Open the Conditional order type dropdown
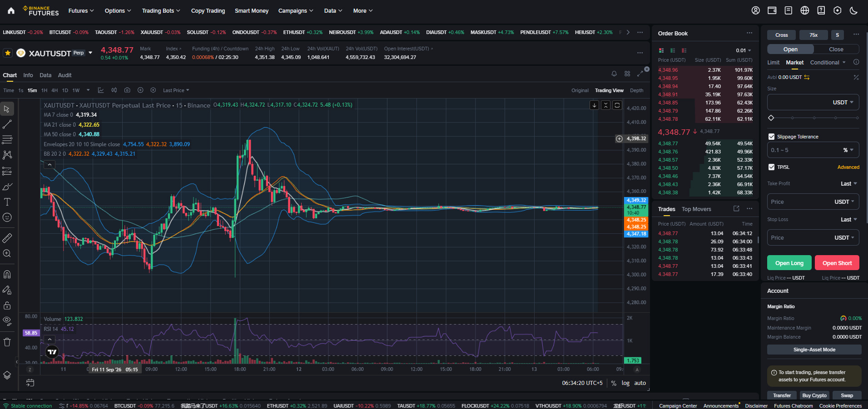868x409 pixels. click(828, 63)
